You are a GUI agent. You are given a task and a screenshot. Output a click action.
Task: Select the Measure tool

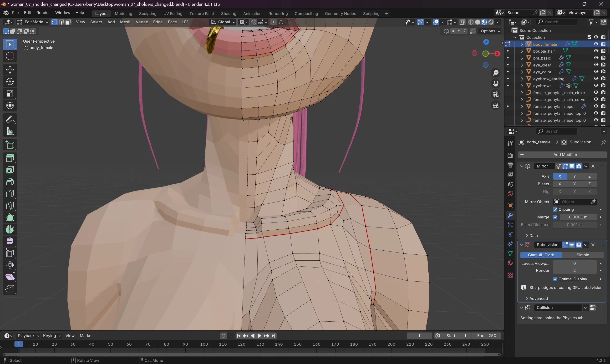click(10, 131)
